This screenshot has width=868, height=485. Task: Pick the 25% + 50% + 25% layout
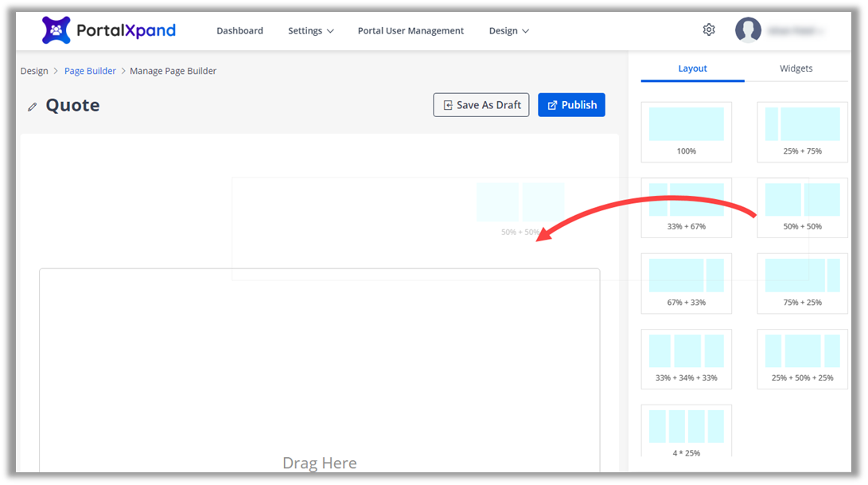tap(802, 358)
